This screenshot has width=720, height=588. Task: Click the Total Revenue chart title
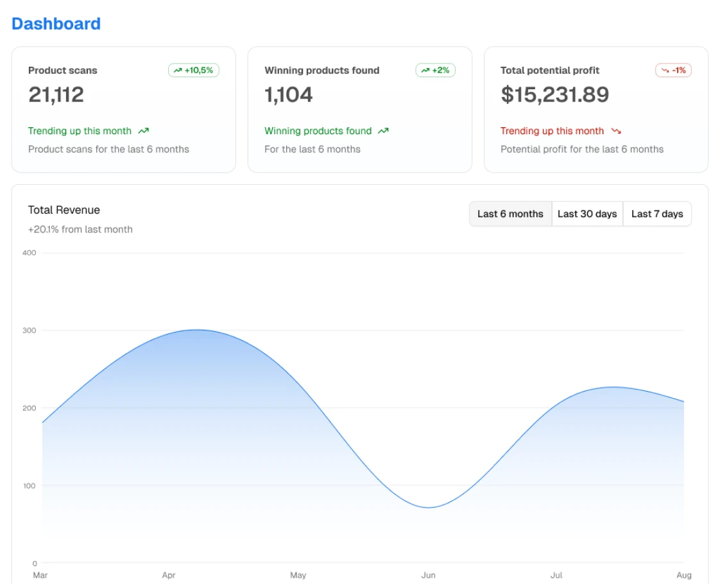tap(64, 210)
